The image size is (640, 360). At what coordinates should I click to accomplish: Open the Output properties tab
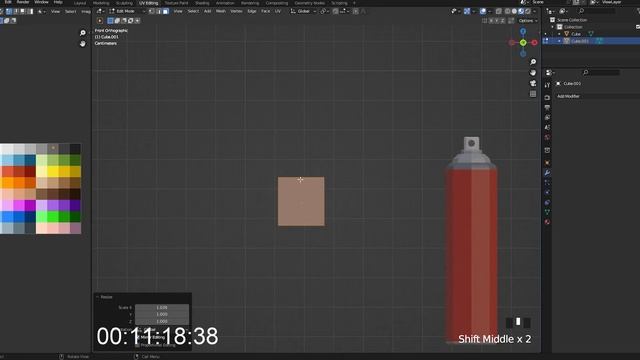point(547,108)
